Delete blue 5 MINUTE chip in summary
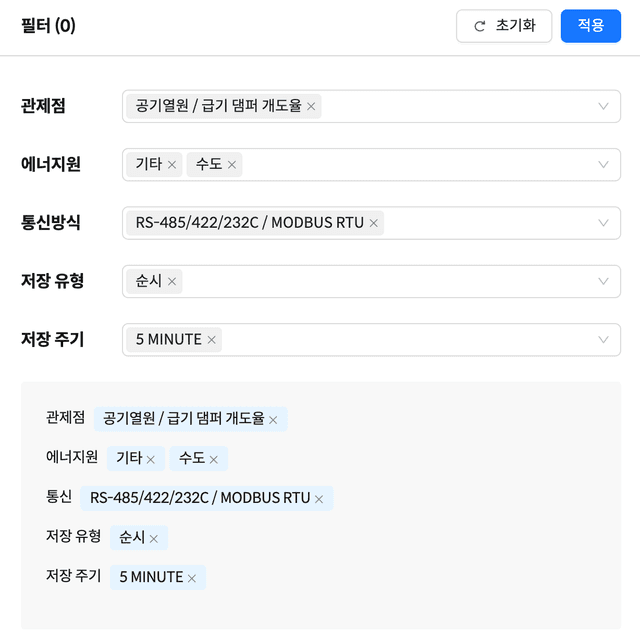Image resolution: width=640 pixels, height=640 pixels. click(192, 578)
